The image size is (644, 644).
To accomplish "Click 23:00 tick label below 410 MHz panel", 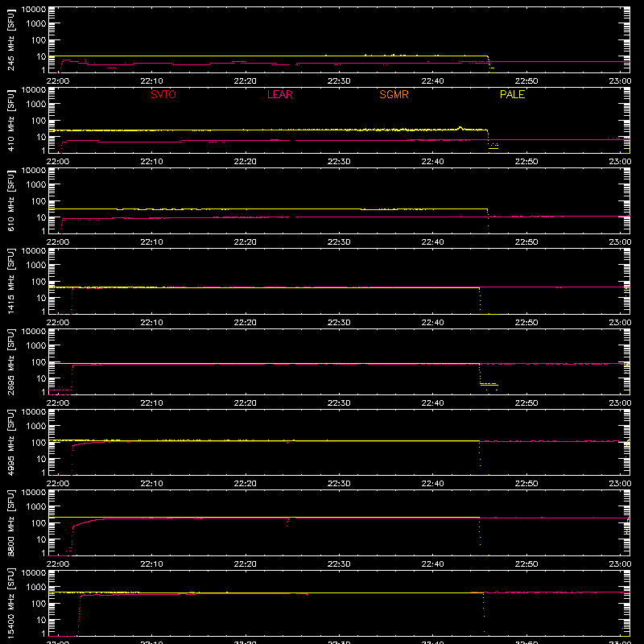I will point(620,162).
